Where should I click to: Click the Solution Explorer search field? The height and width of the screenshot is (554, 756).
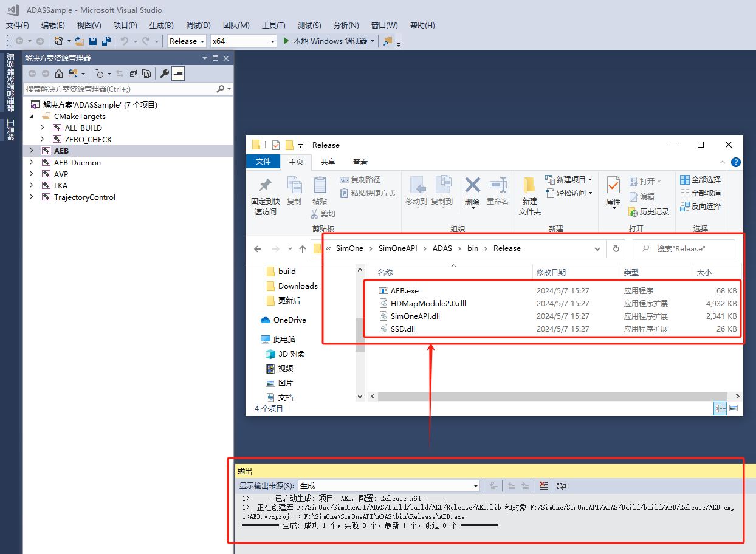coord(120,89)
